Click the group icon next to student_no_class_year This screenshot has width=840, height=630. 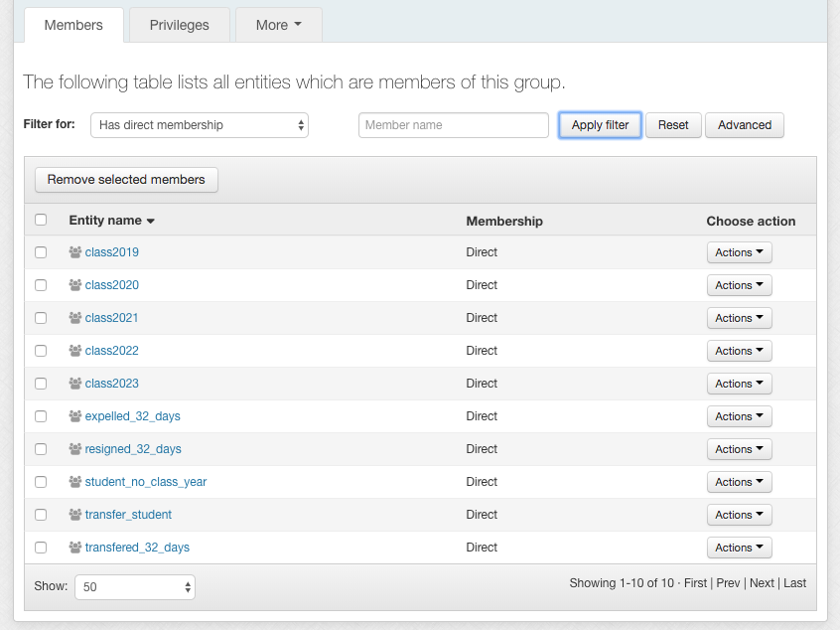tap(75, 482)
